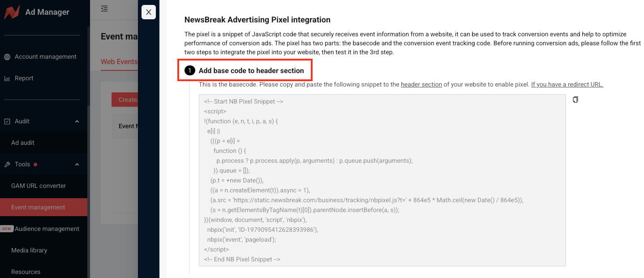
Task: Click the Tools wrench icon
Action: (7, 165)
